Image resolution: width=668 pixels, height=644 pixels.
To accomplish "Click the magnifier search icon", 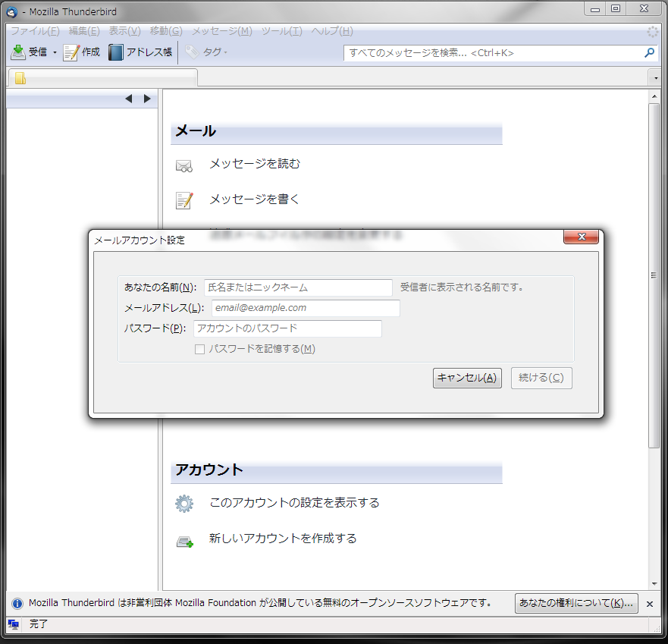I will pyautogui.click(x=649, y=52).
